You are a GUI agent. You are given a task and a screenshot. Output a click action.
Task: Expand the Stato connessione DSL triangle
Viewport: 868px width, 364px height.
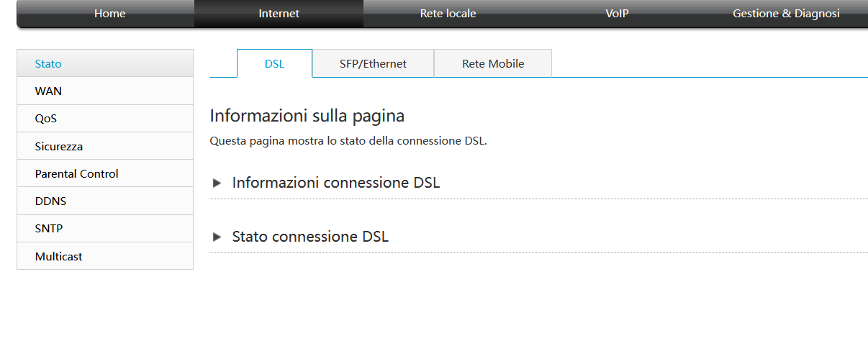[x=217, y=237]
